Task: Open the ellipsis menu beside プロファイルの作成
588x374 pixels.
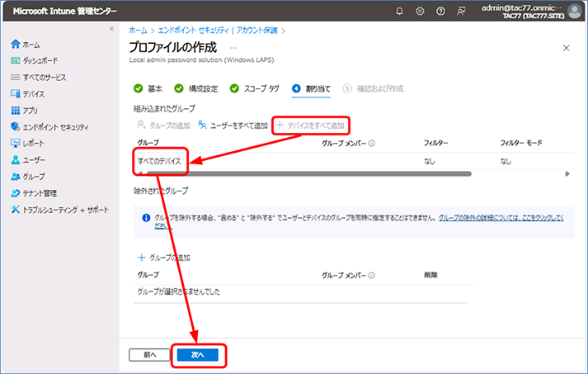Action: pos(233,48)
